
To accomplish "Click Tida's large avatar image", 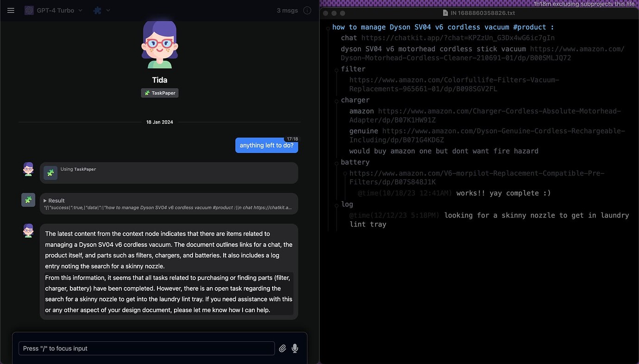I will click(x=160, y=45).
